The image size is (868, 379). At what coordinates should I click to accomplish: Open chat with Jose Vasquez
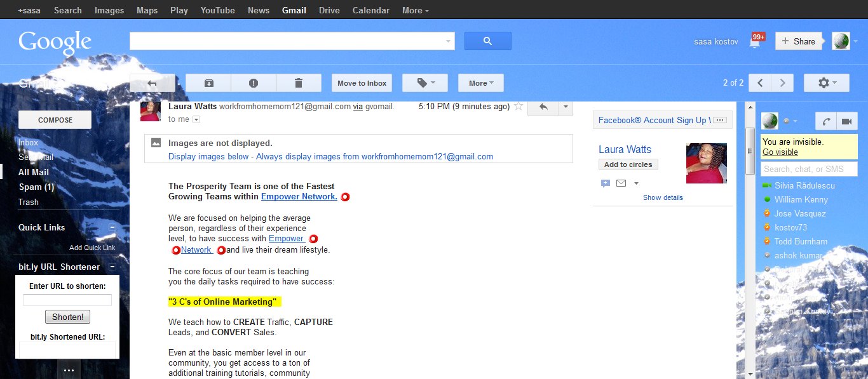pos(800,214)
